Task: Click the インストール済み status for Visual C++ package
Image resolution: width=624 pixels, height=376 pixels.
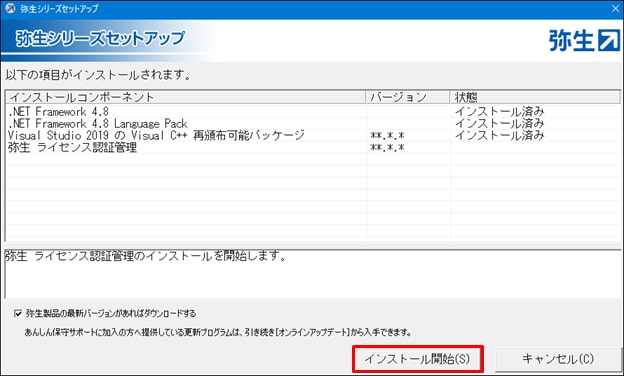Action: (x=499, y=135)
